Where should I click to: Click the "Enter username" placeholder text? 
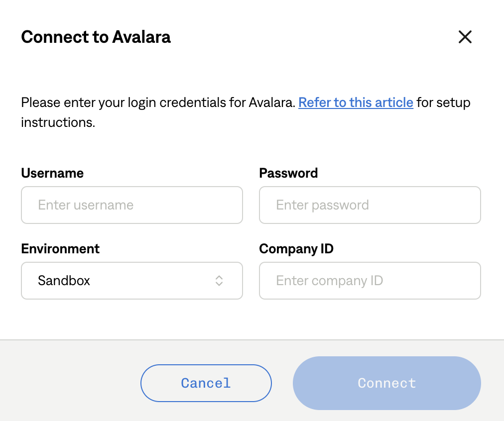click(x=86, y=205)
